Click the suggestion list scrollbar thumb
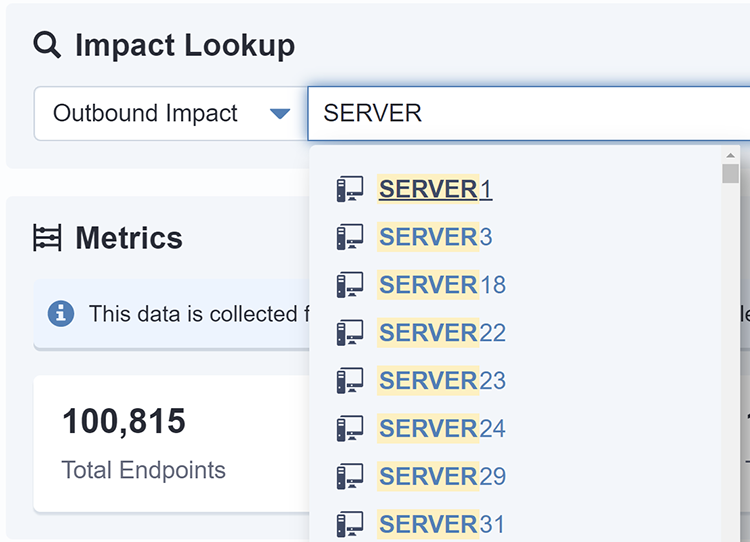 point(730,174)
